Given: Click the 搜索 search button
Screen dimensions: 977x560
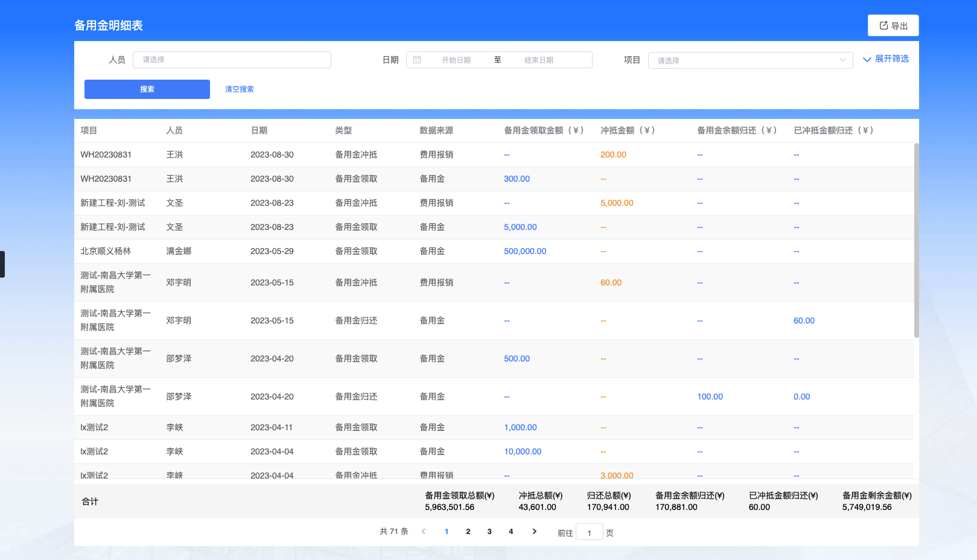Looking at the screenshot, I should (x=147, y=89).
